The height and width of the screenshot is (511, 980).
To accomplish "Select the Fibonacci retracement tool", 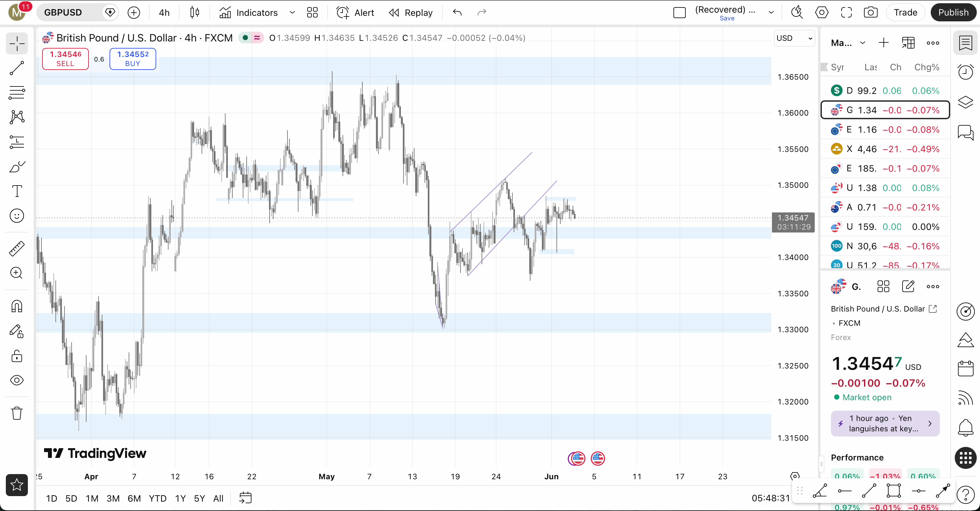I will tap(17, 92).
